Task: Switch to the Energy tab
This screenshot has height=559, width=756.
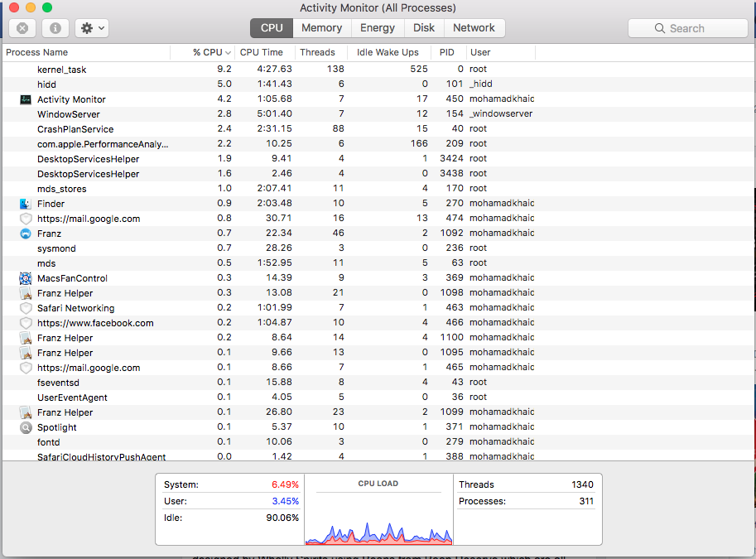Action: (x=378, y=28)
